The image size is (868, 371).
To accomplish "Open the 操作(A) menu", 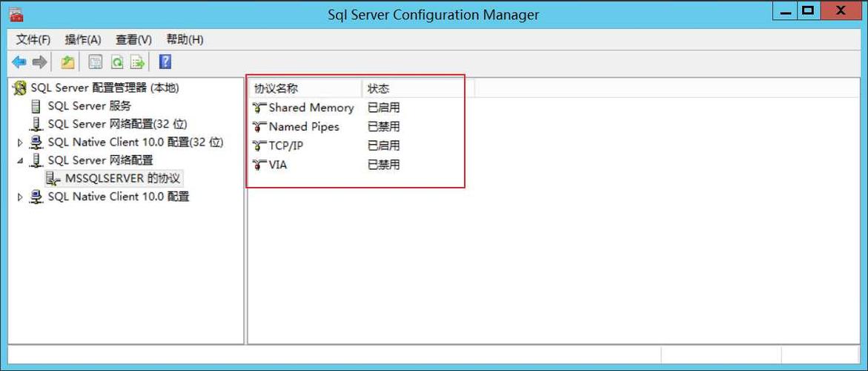I will point(83,39).
